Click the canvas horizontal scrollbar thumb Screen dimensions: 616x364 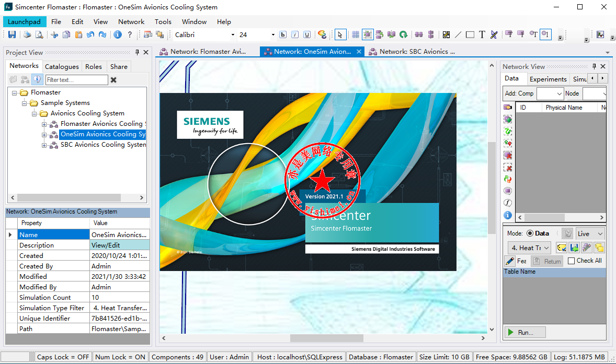tap(326, 338)
